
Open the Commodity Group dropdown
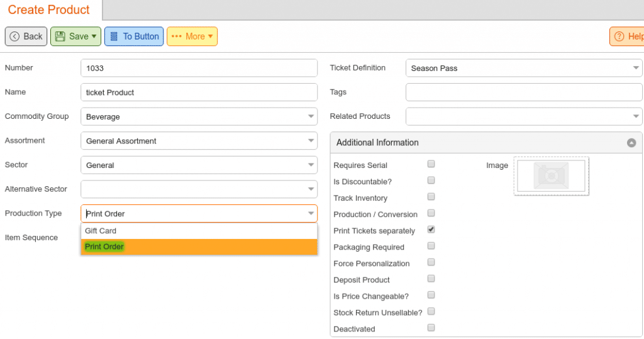[x=199, y=116]
